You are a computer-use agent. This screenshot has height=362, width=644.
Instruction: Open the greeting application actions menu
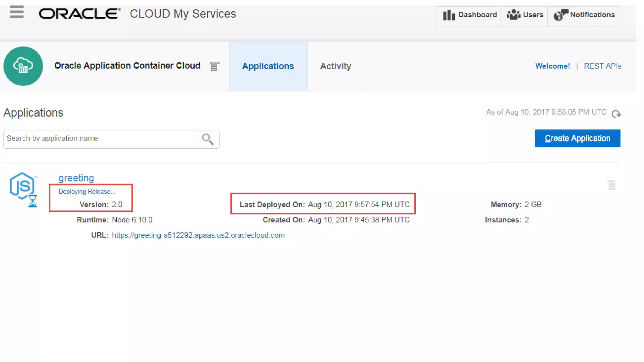pos(611,185)
